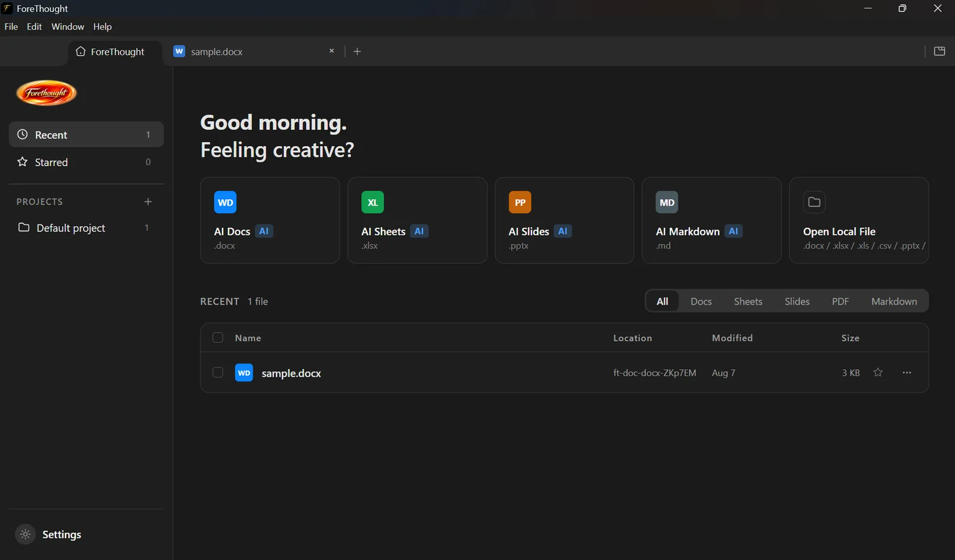
Task: Filter recent files by All
Action: (663, 301)
